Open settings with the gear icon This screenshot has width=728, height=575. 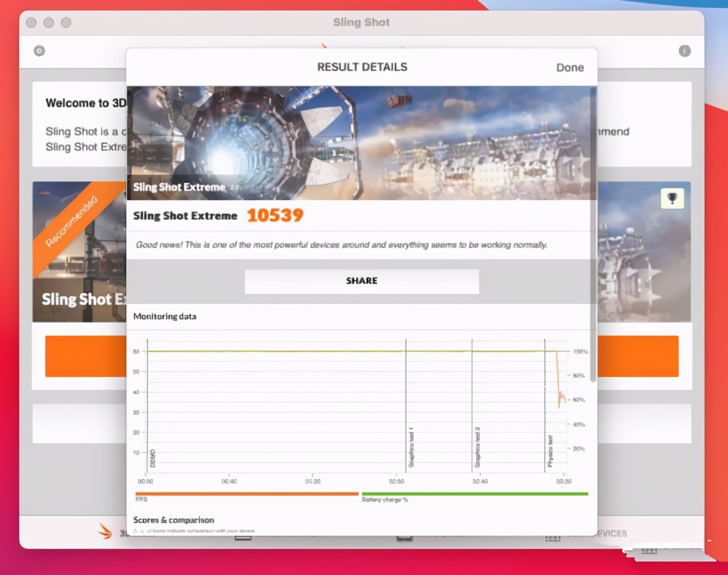(x=39, y=51)
